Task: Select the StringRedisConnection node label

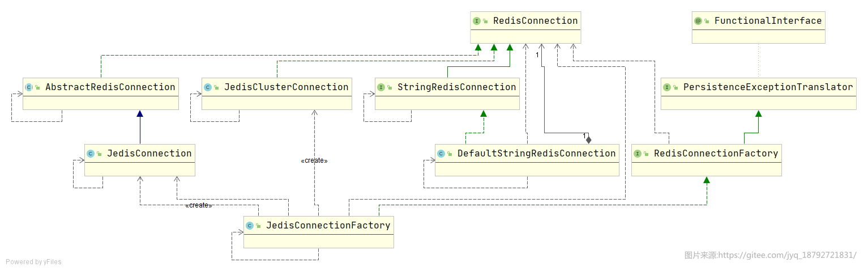Action: click(x=456, y=87)
